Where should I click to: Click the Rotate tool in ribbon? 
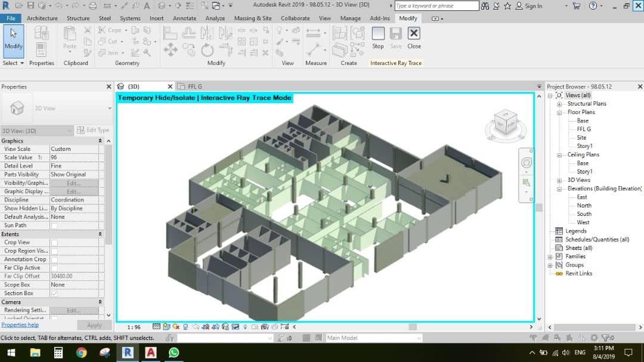207,50
